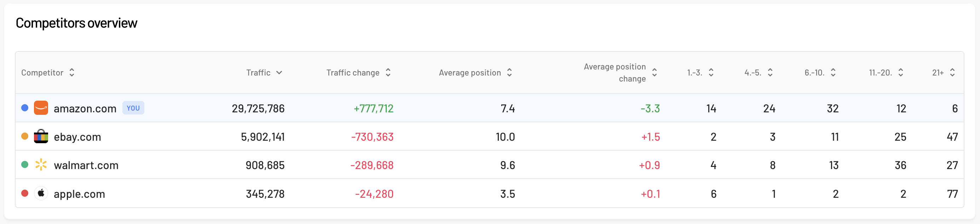Sort by the Competitor column header
This screenshot has height=224, width=980.
[42, 72]
